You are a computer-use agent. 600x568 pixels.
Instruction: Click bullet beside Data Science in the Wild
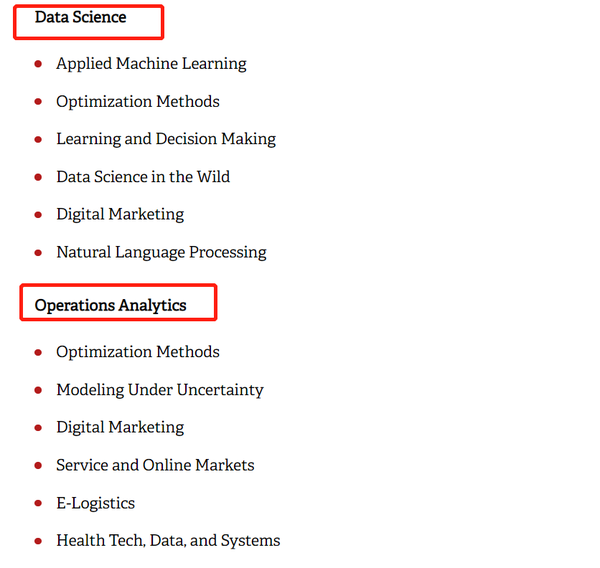tap(38, 177)
